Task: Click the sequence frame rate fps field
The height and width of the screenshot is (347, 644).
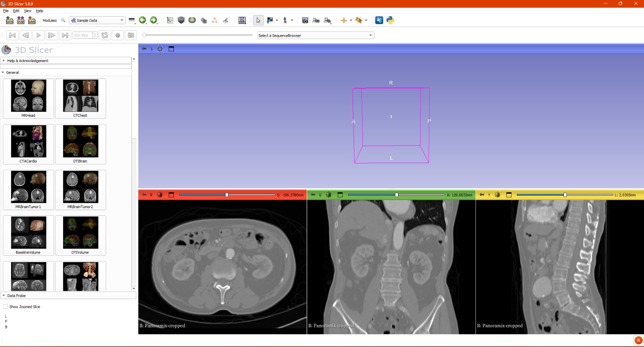Action: click(85, 35)
